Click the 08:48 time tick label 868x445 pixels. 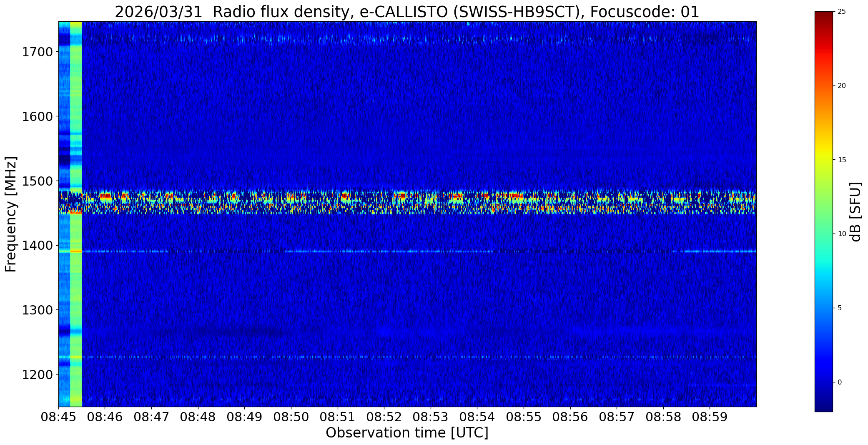[x=198, y=417]
